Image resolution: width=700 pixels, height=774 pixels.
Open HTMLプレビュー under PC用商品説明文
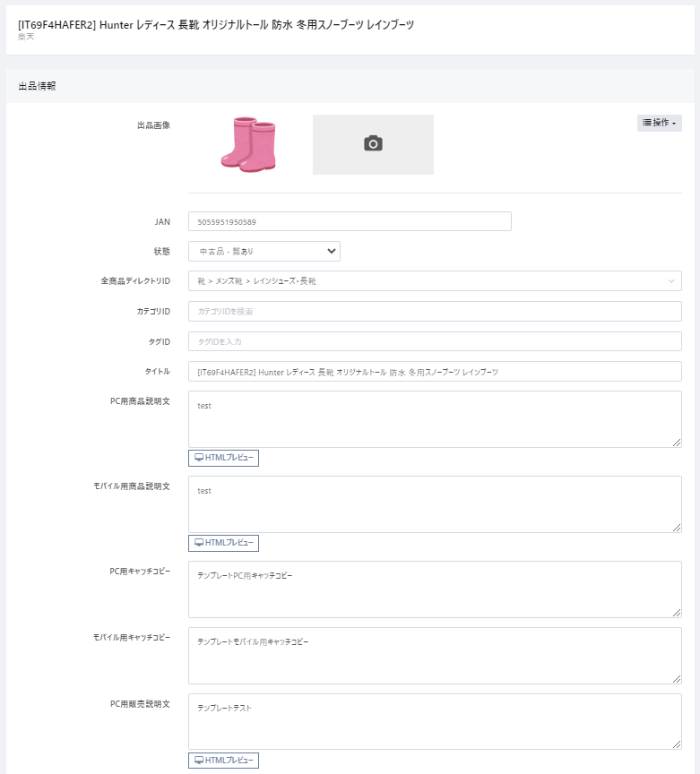point(223,458)
